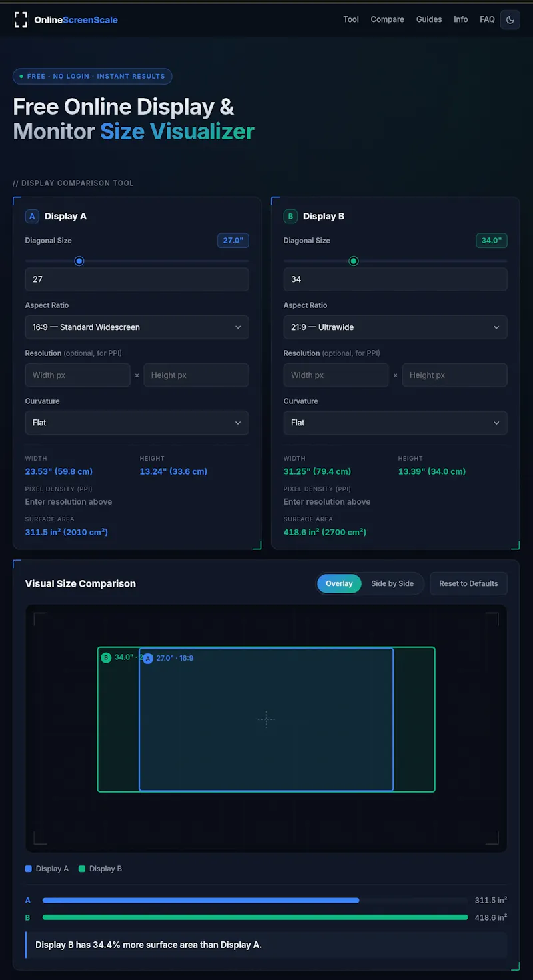Click the OnlineScreenScale logo icon
The image size is (533, 980).
coord(21,20)
